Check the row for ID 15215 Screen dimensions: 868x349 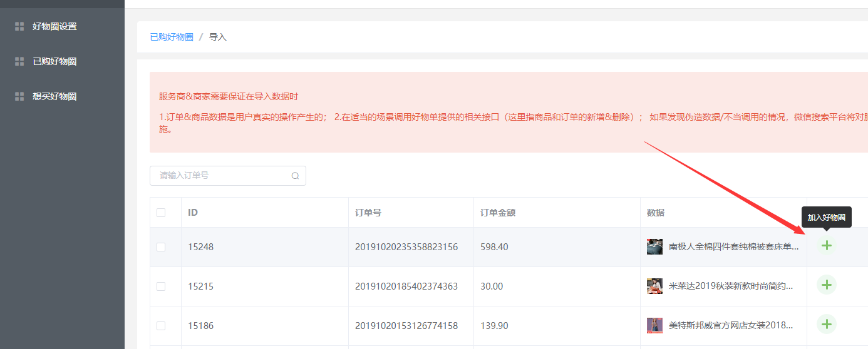pos(161,286)
